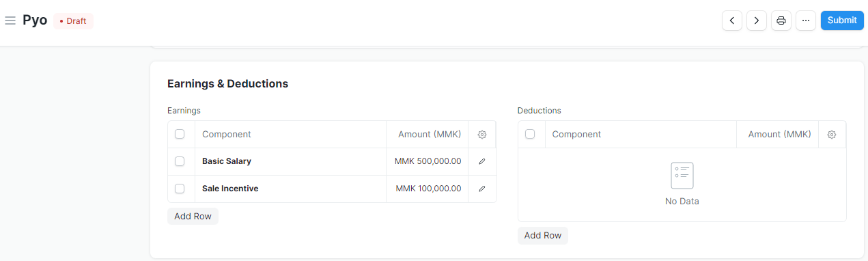Click the print icon
The image size is (868, 261).
point(781,20)
